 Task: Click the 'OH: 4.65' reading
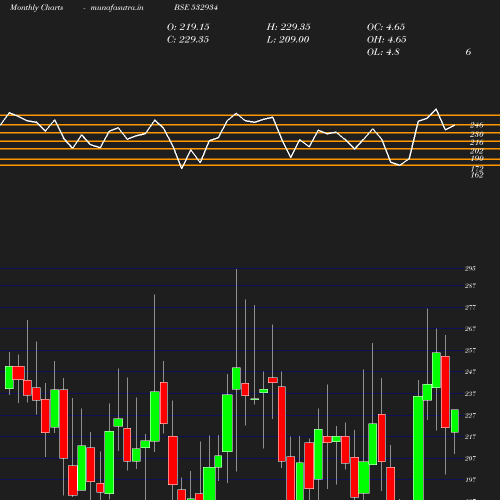387,40
